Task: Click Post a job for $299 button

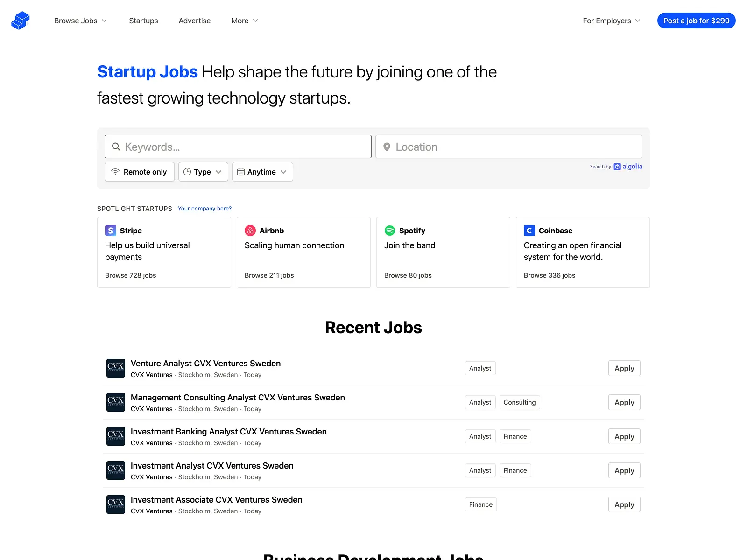Action: coord(696,21)
